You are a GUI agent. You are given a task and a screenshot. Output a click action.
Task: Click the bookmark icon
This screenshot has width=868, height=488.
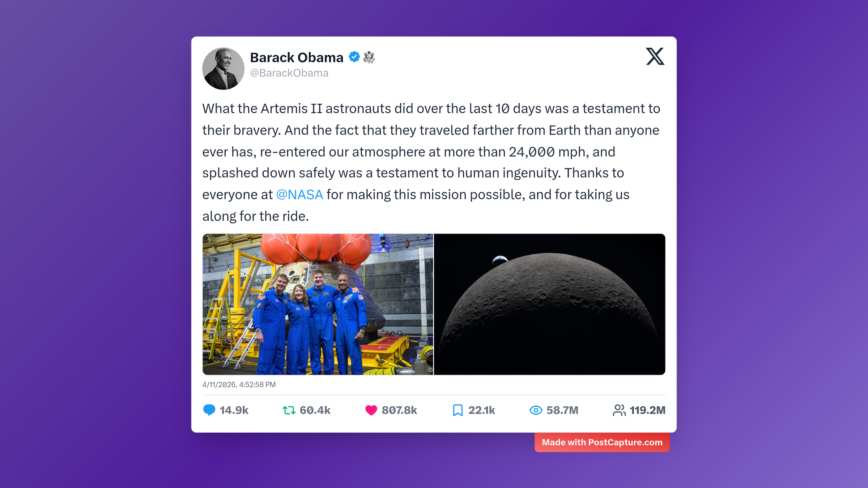[458, 410]
